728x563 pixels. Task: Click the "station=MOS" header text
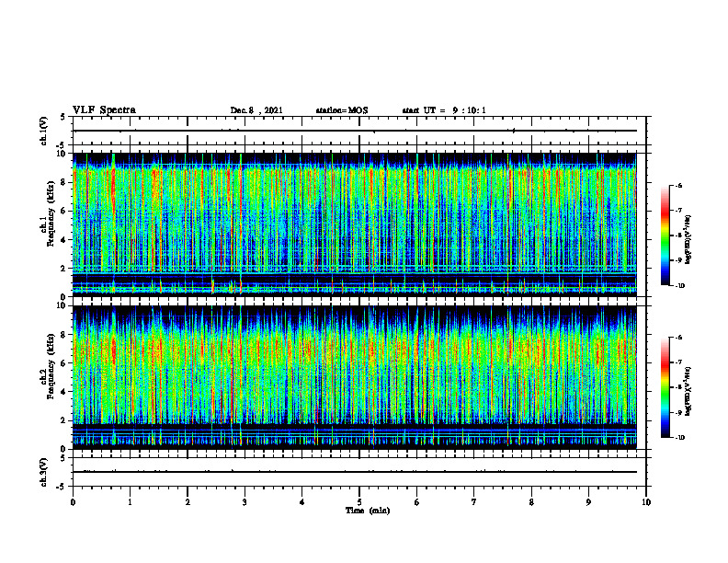(342, 110)
